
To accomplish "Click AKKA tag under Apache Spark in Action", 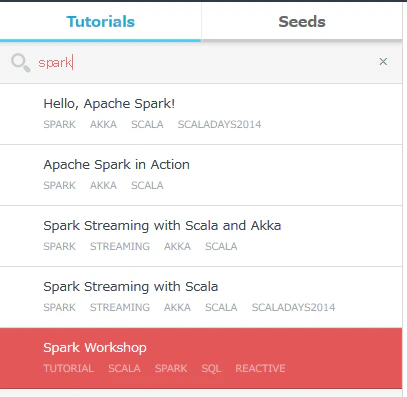I will pos(103,185).
